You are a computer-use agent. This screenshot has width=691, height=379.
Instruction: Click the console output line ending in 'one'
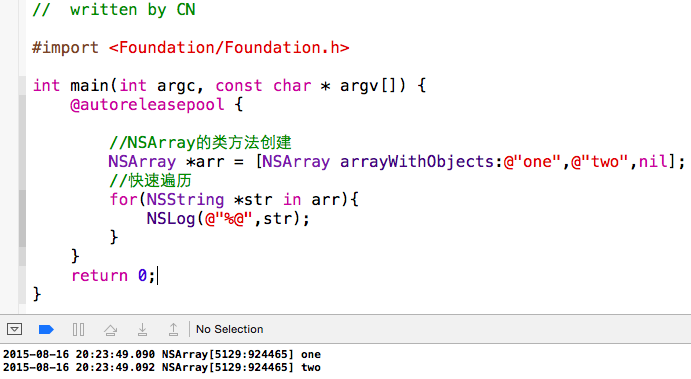[162, 354]
